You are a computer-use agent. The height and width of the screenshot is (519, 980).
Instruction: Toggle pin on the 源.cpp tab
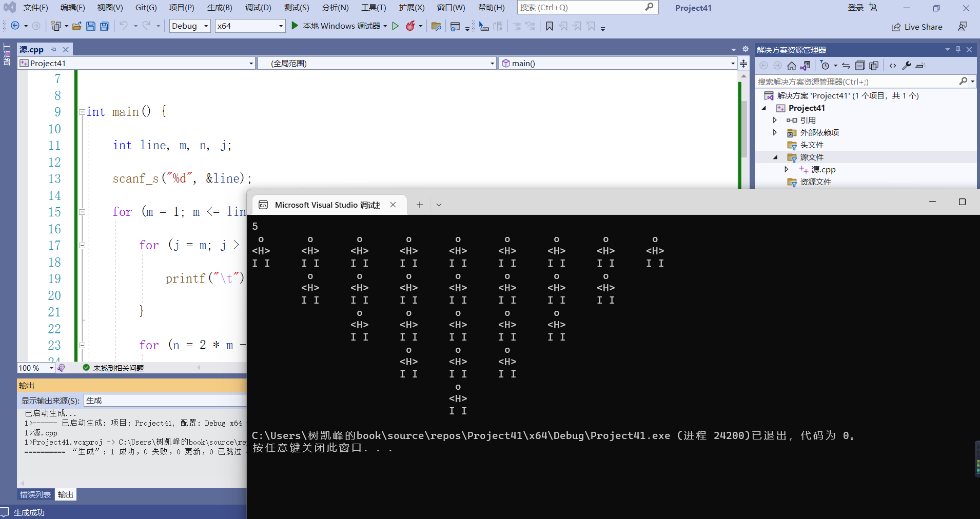click(54, 50)
